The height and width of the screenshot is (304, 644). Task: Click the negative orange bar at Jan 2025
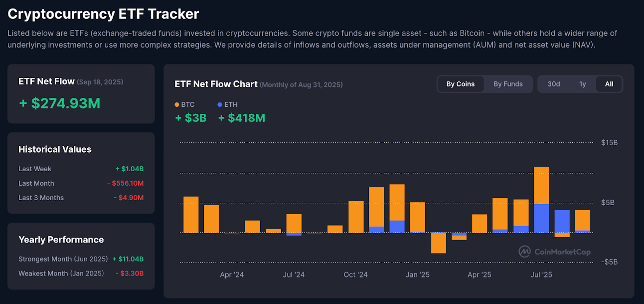pyautogui.click(x=438, y=243)
